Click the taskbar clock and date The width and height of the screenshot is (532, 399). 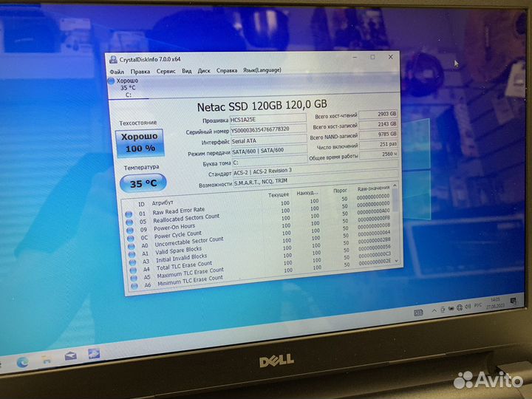[x=495, y=303]
